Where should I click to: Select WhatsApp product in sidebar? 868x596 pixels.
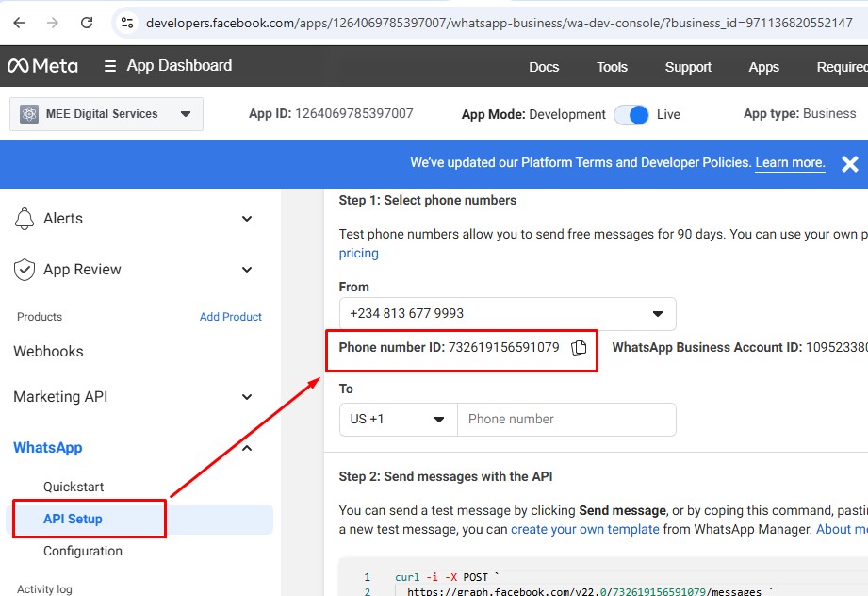pyautogui.click(x=48, y=448)
